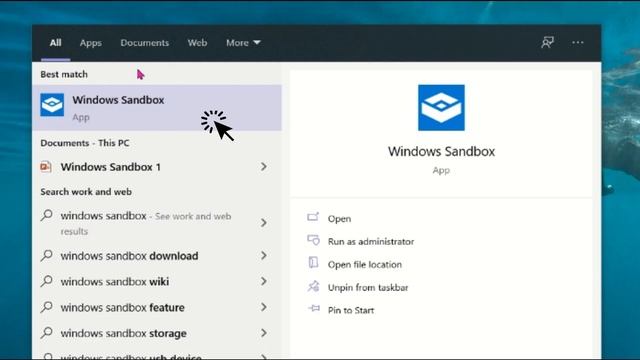Click the search icon beside windows sandbox download
Image resolution: width=640 pixels, height=360 pixels.
pos(47,256)
